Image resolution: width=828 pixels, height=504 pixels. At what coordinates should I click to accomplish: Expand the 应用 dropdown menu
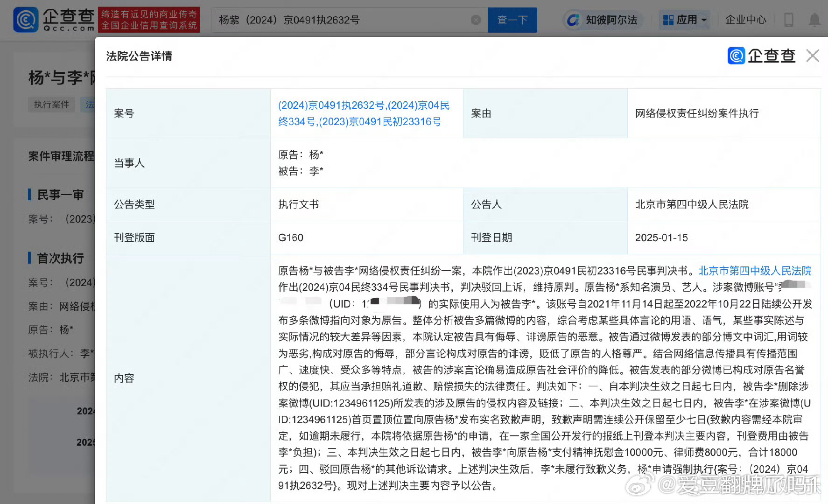685,20
